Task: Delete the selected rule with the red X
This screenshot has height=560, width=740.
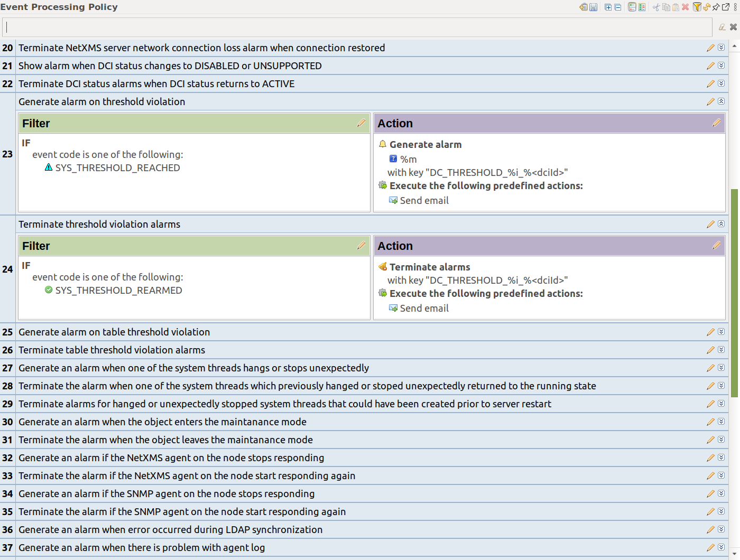Action: click(x=685, y=7)
